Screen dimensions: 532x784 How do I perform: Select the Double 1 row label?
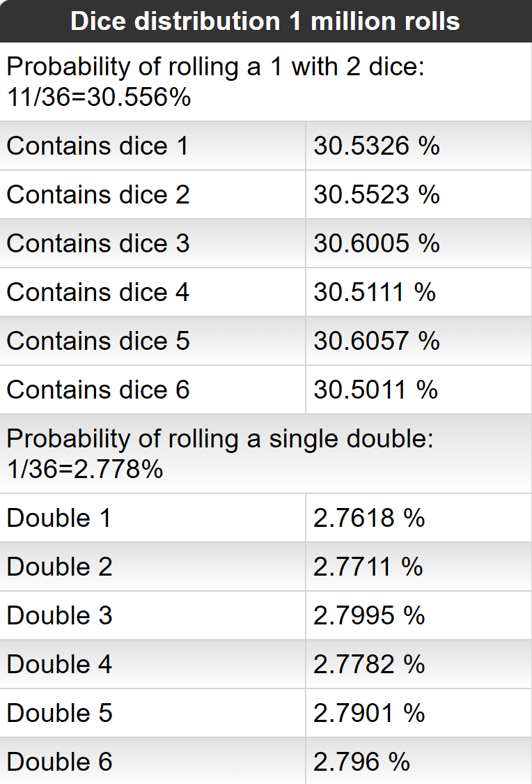[59, 518]
